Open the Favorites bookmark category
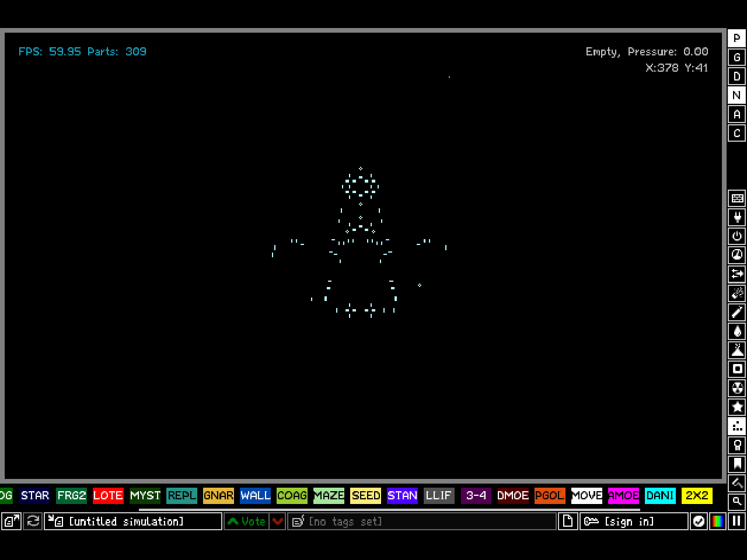Image resolution: width=747 pixels, height=560 pixels. click(x=737, y=464)
